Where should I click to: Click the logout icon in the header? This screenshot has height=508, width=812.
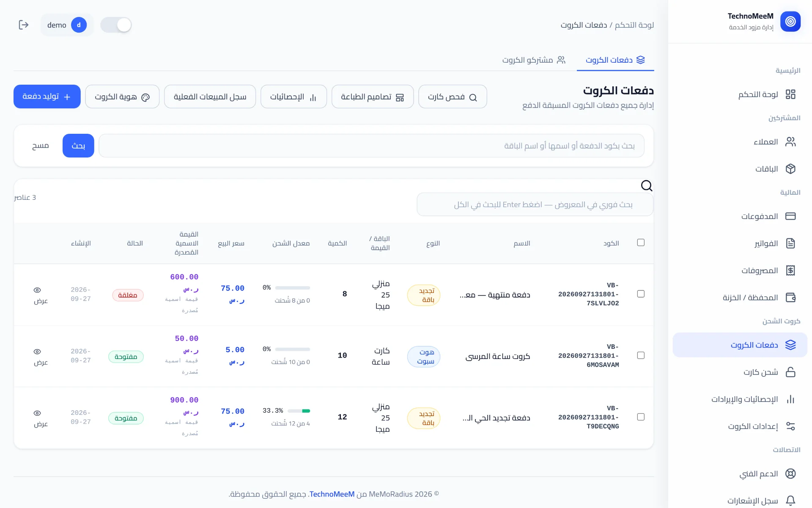coord(24,25)
